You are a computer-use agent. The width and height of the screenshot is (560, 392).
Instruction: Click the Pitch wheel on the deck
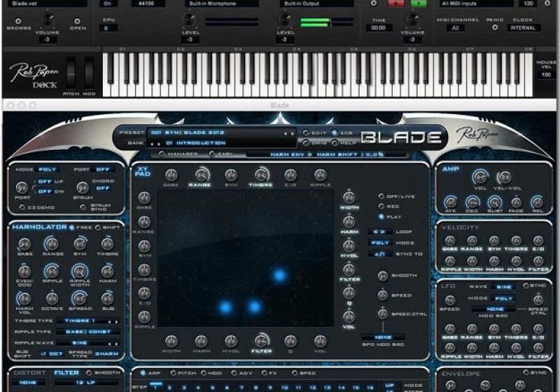pyautogui.click(x=71, y=72)
